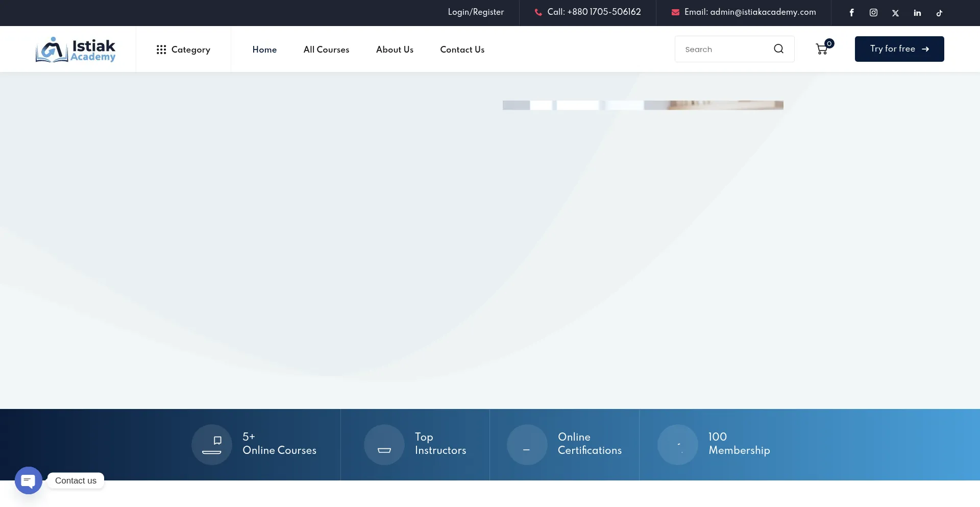Expand the Category menu
The width and height of the screenshot is (980, 507).
[x=183, y=50]
